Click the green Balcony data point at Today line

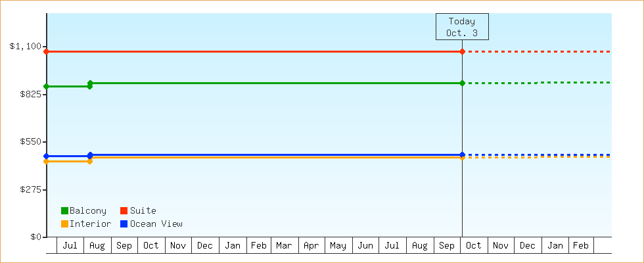[462, 84]
